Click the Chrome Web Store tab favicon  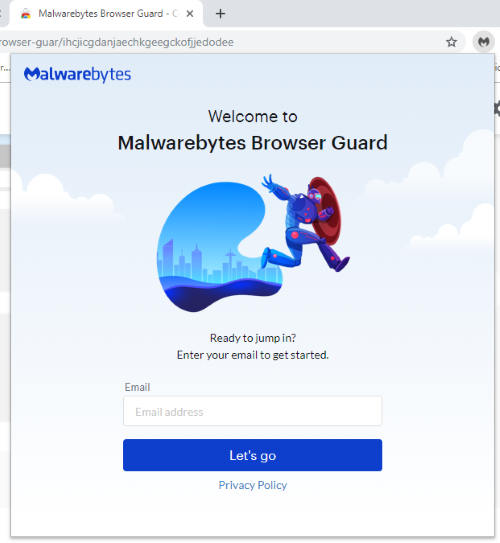coord(26,14)
